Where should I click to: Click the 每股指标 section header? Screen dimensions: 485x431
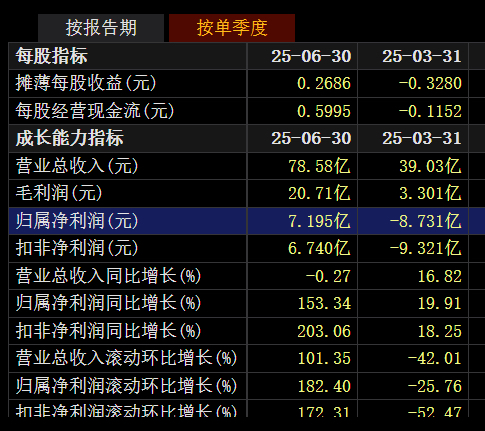52,56
